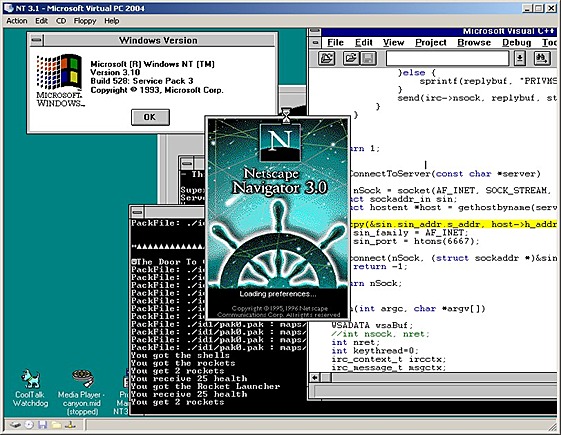Click "Loading preferences..." on Netscape splash
The image size is (561, 435).
278,294
